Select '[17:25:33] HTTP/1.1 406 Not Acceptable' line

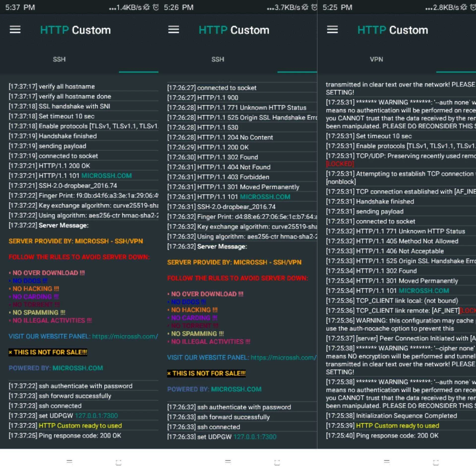tap(385, 251)
